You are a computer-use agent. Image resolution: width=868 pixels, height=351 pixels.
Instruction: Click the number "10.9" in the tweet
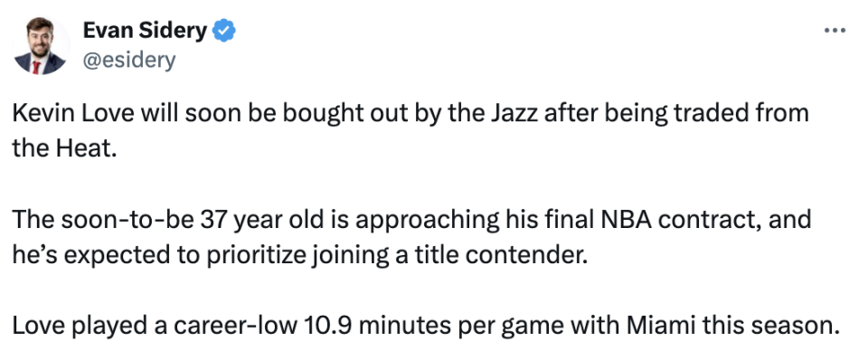pyautogui.click(x=327, y=326)
